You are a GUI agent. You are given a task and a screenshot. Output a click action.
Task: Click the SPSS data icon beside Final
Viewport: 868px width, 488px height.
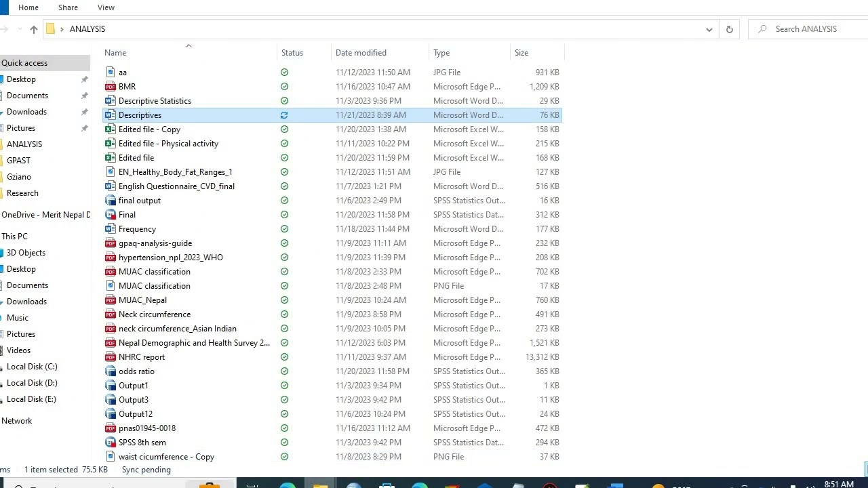pyautogui.click(x=110, y=215)
